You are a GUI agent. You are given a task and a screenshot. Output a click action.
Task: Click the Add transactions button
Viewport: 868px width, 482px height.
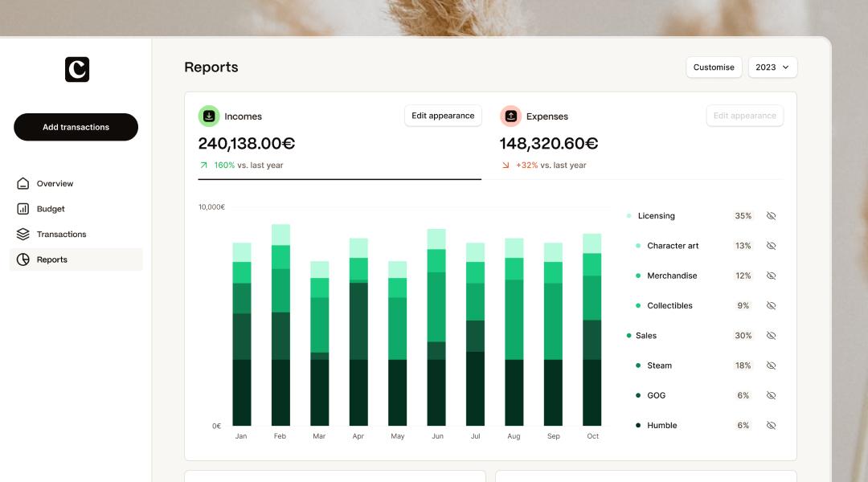[x=76, y=127]
